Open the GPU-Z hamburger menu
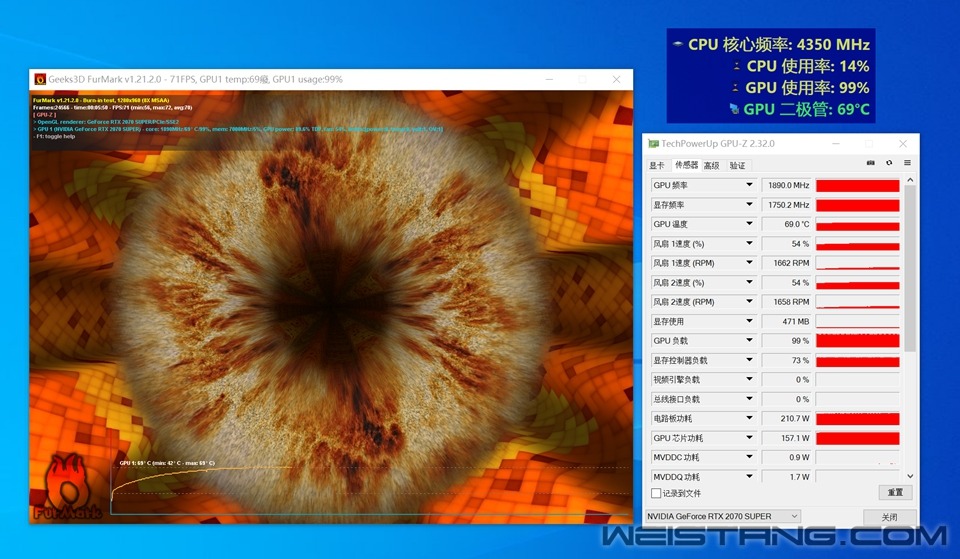Image resolution: width=960 pixels, height=559 pixels. point(907,163)
